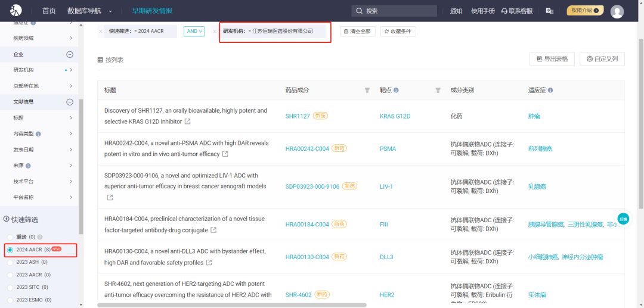This screenshot has height=308, width=644.
Task: Click the 导出表格 button
Action: [x=552, y=59]
